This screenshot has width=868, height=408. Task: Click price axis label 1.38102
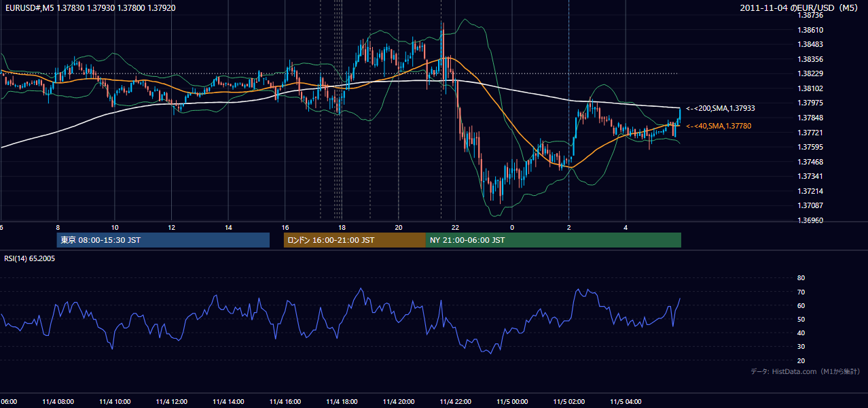click(x=810, y=88)
